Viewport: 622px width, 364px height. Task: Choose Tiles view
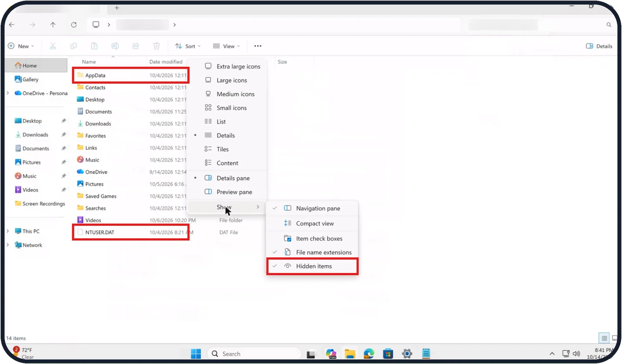point(226,149)
